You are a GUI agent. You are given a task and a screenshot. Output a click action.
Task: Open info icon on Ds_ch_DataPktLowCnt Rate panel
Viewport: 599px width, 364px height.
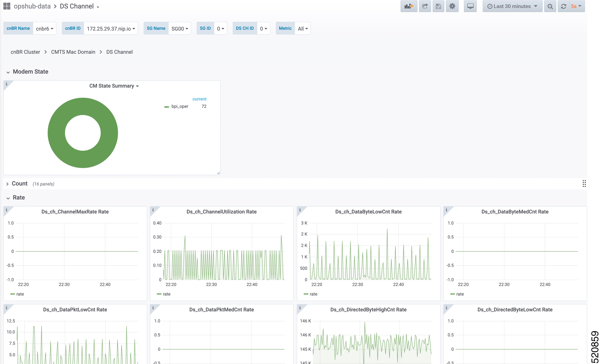coord(7,308)
